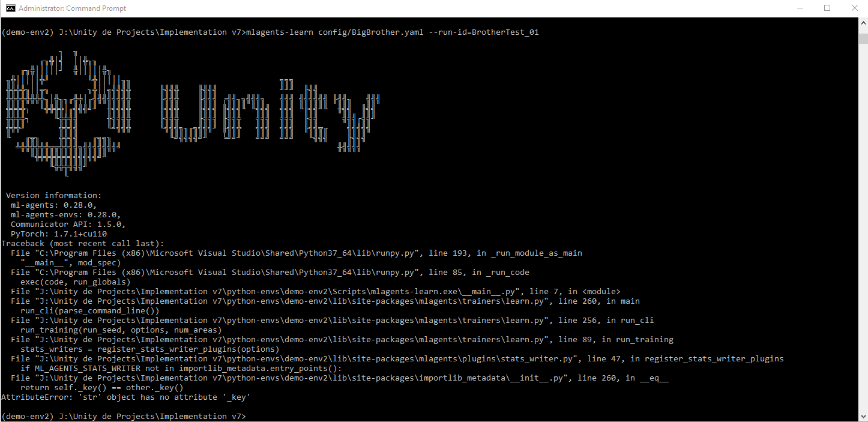The width and height of the screenshot is (868, 422).
Task: Click the 'line 260, in __eq__' text
Action: [623, 378]
